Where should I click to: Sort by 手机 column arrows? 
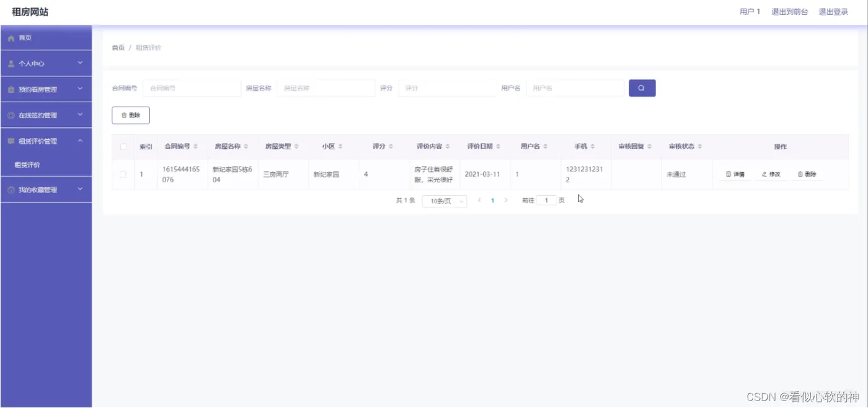[593, 147]
